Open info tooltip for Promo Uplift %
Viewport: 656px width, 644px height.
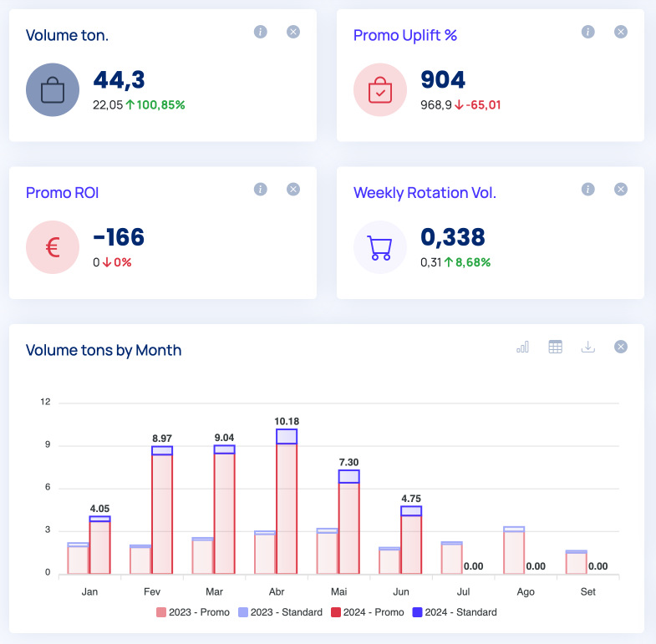point(587,32)
